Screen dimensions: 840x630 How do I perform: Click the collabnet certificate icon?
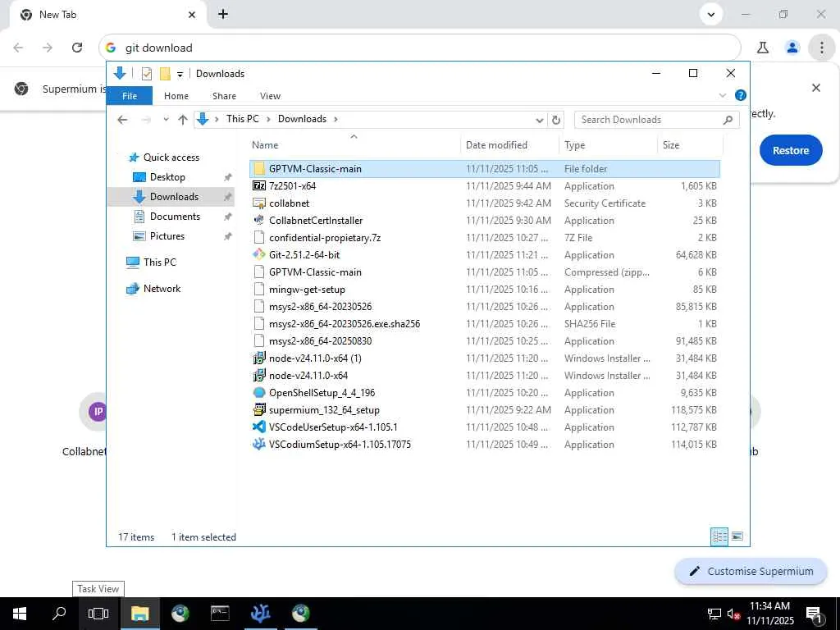(258, 203)
